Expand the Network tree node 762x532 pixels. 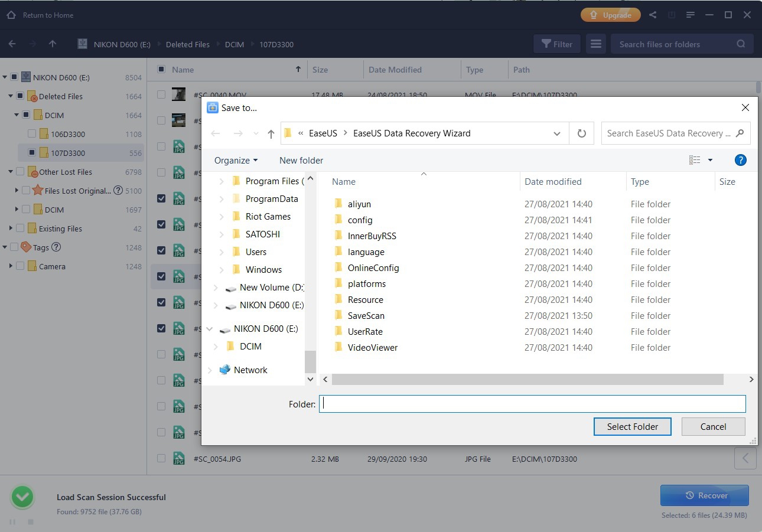tap(210, 370)
